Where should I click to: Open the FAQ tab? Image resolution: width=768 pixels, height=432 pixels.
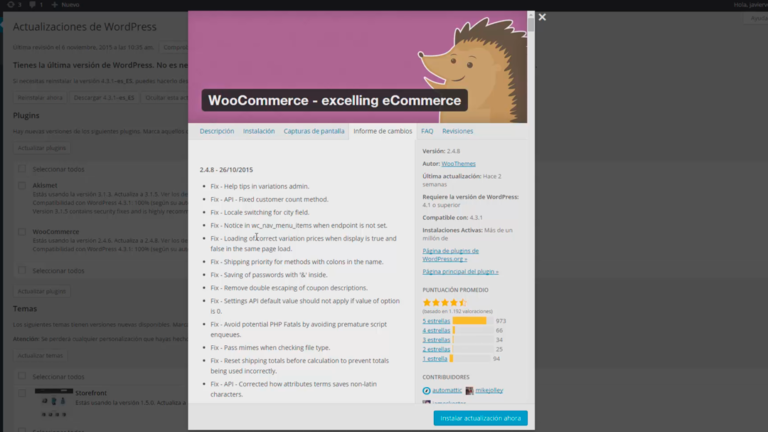427,131
